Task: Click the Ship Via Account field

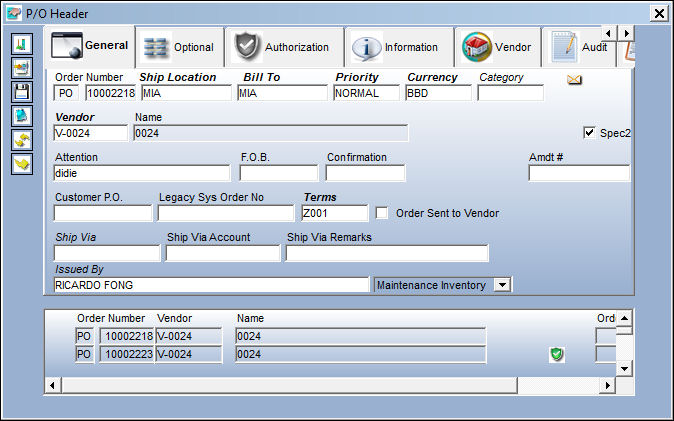Action: [223, 253]
